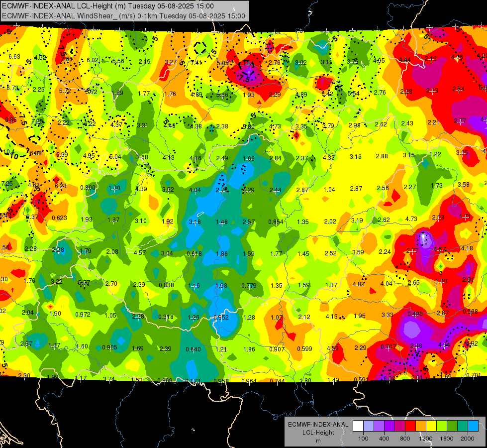Image resolution: width=487 pixels, height=448 pixels.
Task: Click the grid value 1.48
Action: tap(222, 222)
